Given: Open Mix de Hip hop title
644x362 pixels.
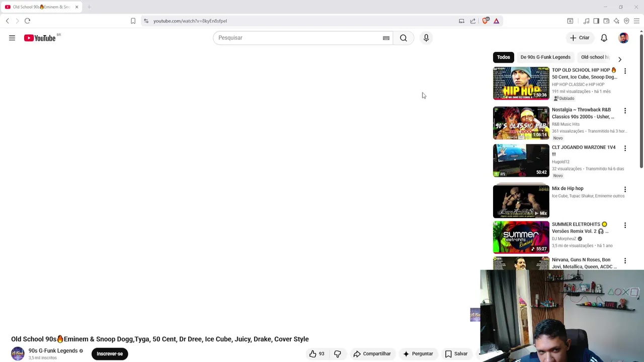Looking at the screenshot, I should pos(568,189).
